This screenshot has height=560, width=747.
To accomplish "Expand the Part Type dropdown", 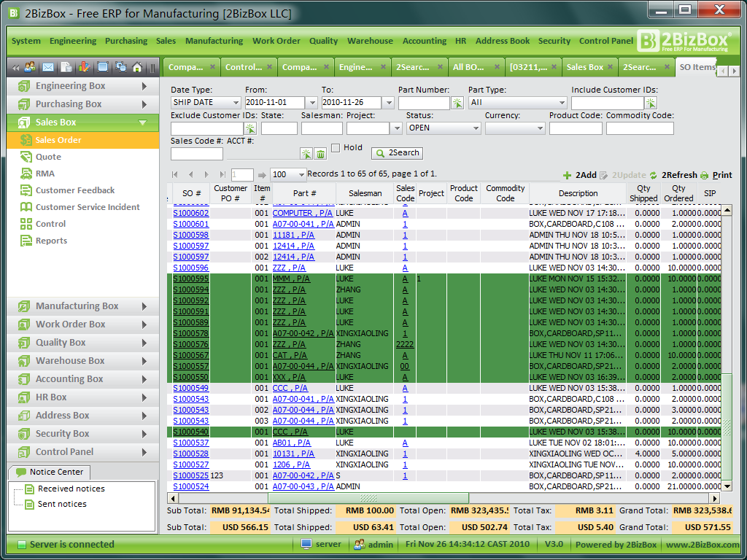I will (561, 103).
